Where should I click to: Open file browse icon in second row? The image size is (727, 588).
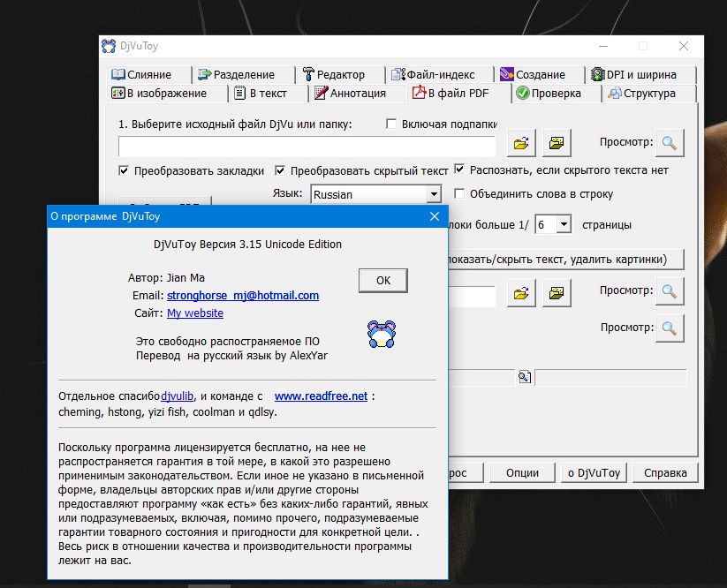(521, 293)
